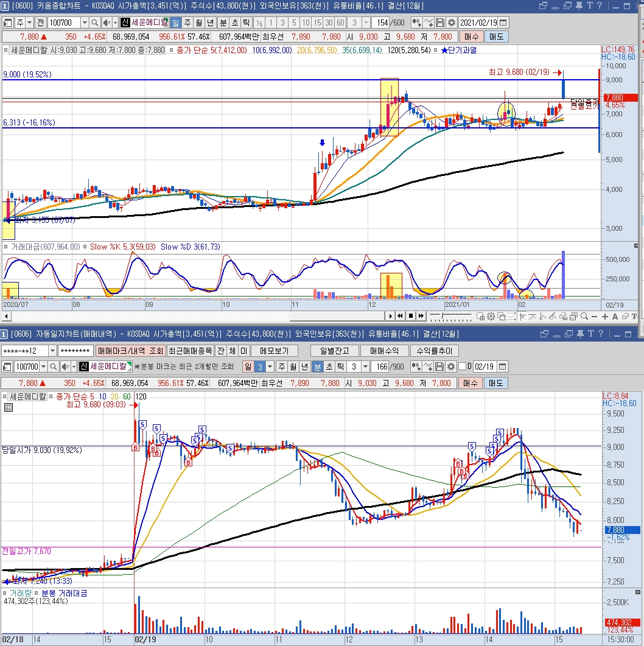Zoom in with plus icon in drawing bar
The height and width of the screenshot is (646, 644).
tap(604, 317)
